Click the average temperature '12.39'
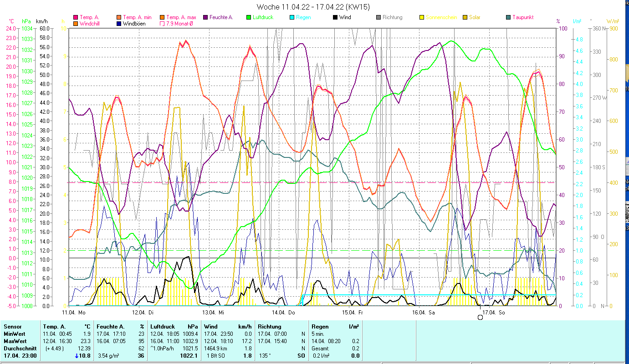This screenshot has height=364, width=629. (84, 348)
